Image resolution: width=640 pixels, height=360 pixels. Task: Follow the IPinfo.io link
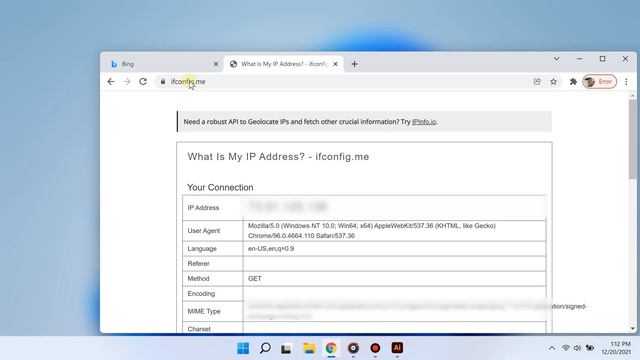[424, 122]
